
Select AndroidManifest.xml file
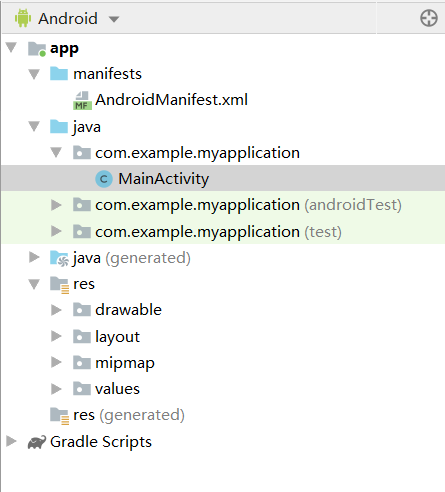(x=171, y=100)
